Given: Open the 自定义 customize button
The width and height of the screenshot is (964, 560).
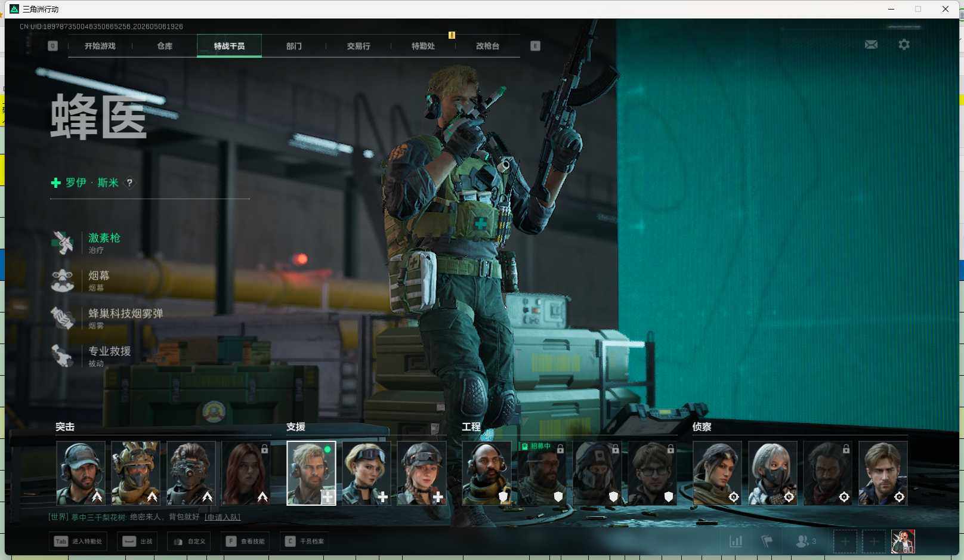Looking at the screenshot, I should click(x=189, y=542).
